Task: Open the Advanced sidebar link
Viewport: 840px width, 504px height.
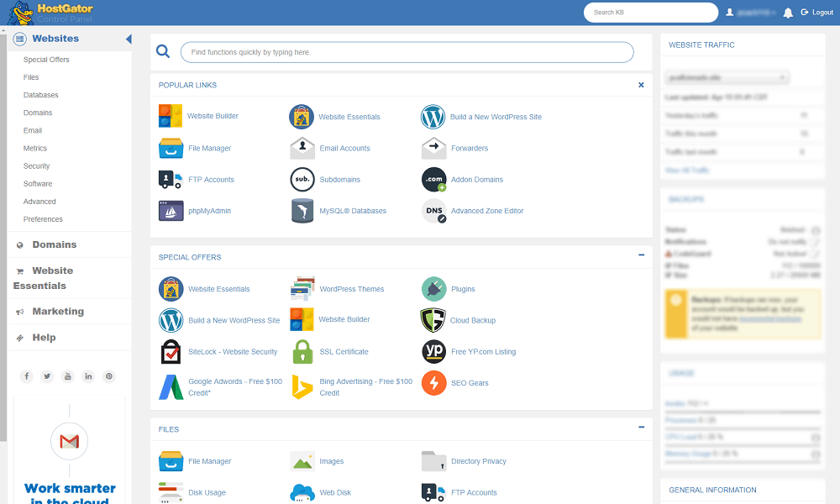Action: (x=39, y=202)
